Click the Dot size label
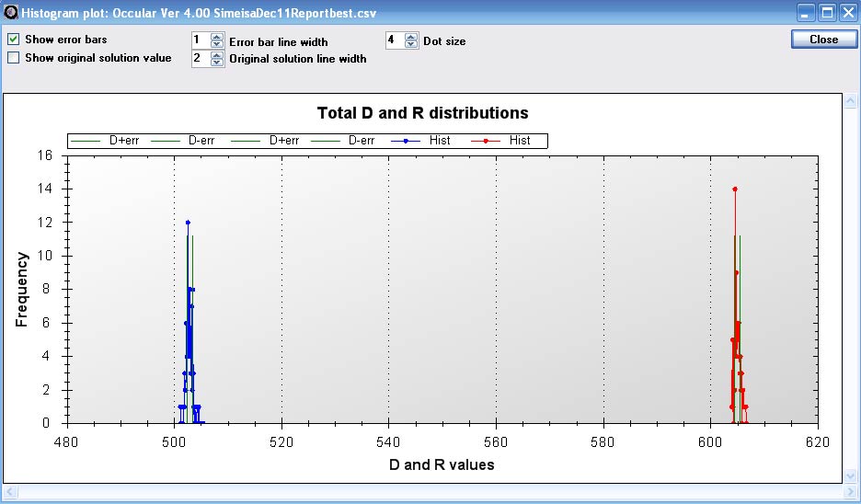The width and height of the screenshot is (861, 504). coord(444,41)
